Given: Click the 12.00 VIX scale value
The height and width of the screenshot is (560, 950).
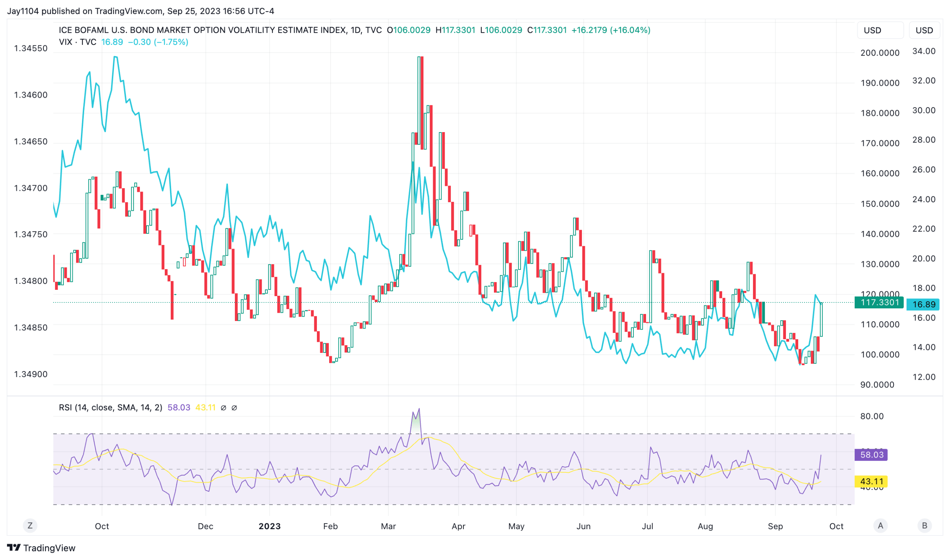Looking at the screenshot, I should (x=924, y=377).
